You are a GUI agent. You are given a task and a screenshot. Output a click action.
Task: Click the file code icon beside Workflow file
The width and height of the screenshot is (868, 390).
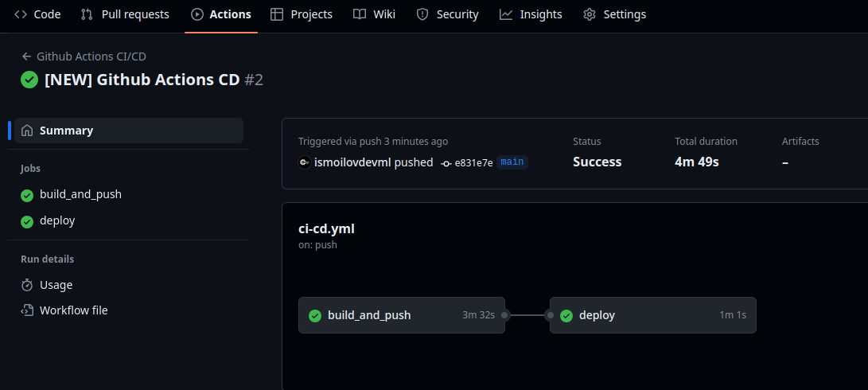(x=26, y=310)
